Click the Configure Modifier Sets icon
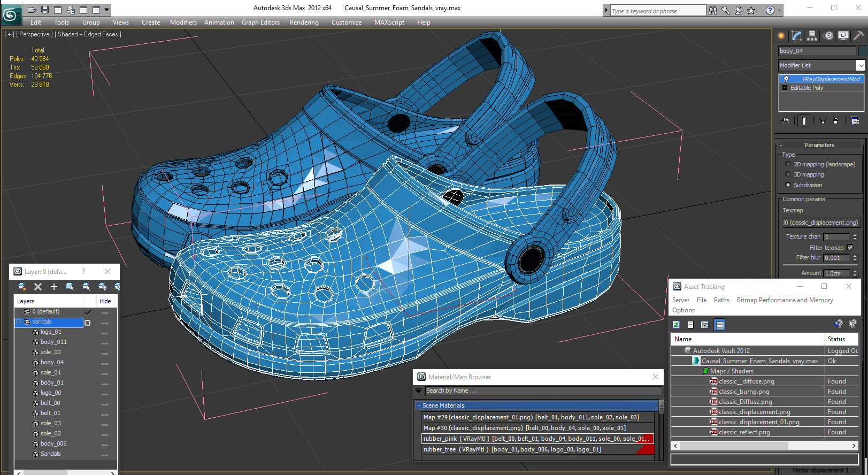Image resolution: width=868 pixels, height=475 pixels. pyautogui.click(x=855, y=120)
